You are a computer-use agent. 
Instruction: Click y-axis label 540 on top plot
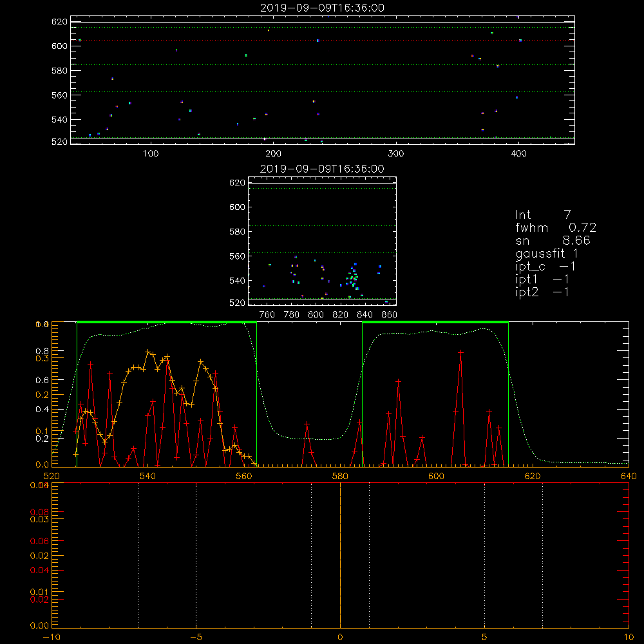point(59,120)
